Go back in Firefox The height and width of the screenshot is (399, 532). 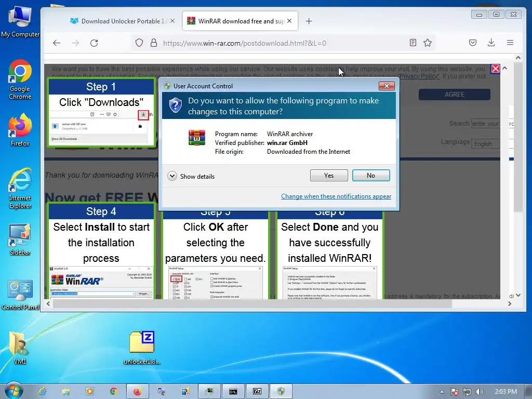(57, 43)
